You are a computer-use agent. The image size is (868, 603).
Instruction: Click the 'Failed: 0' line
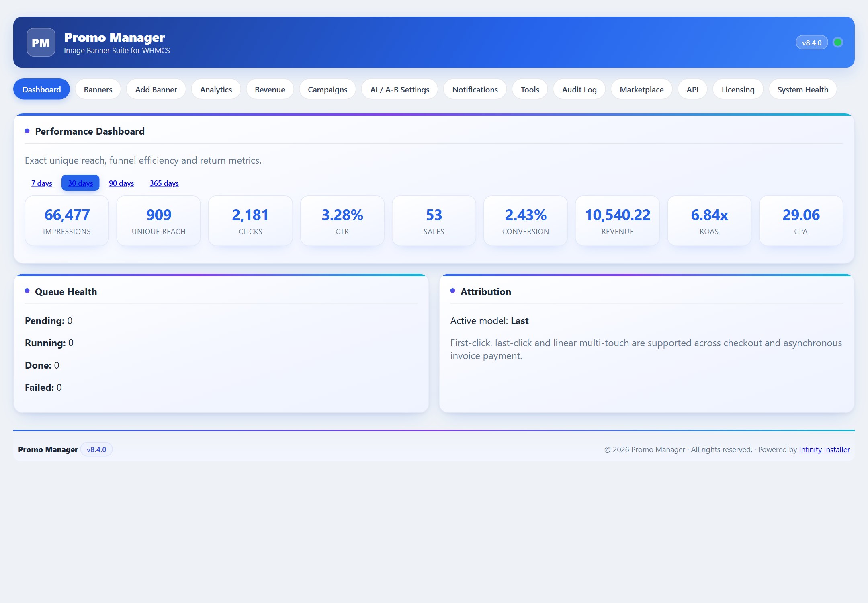click(x=43, y=387)
